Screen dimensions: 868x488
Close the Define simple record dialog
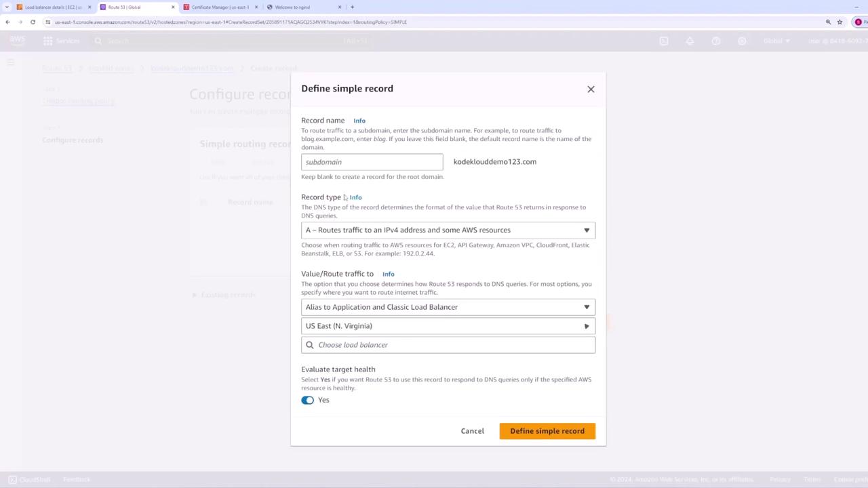tap(591, 89)
